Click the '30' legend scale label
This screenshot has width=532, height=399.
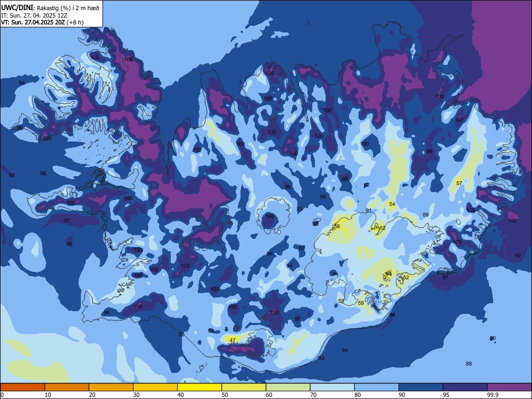click(136, 395)
